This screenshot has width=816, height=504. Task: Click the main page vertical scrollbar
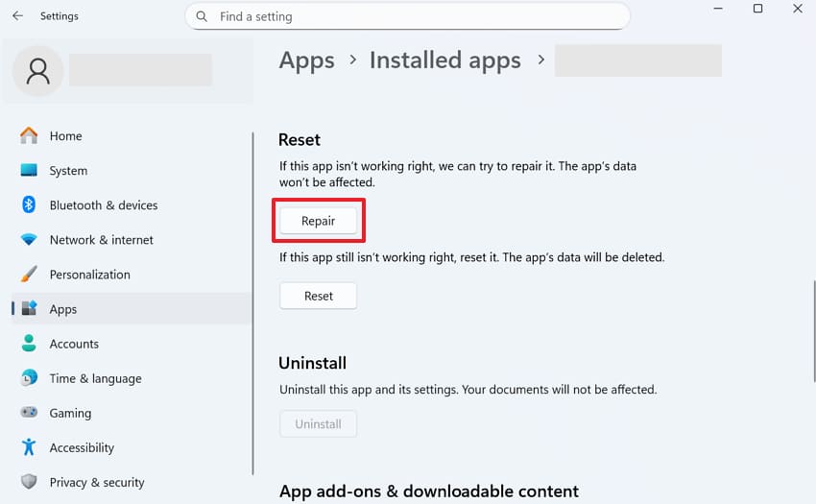point(813,331)
